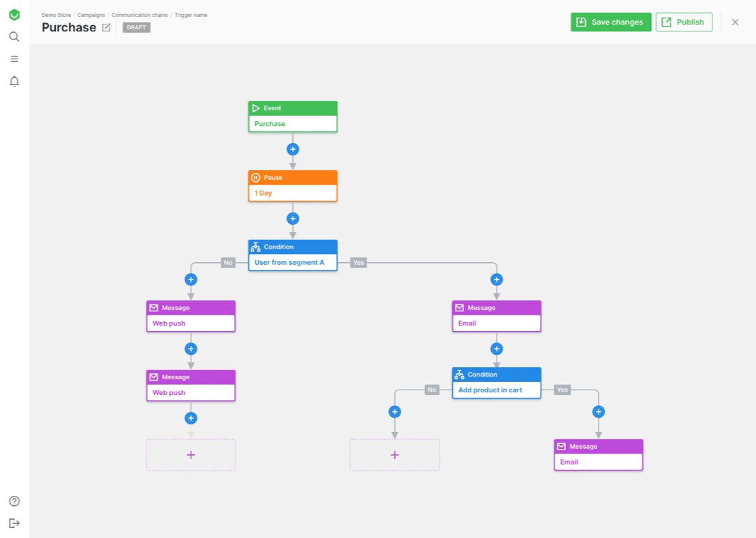Close the chain editor with X
The image size is (756, 538).
point(735,22)
